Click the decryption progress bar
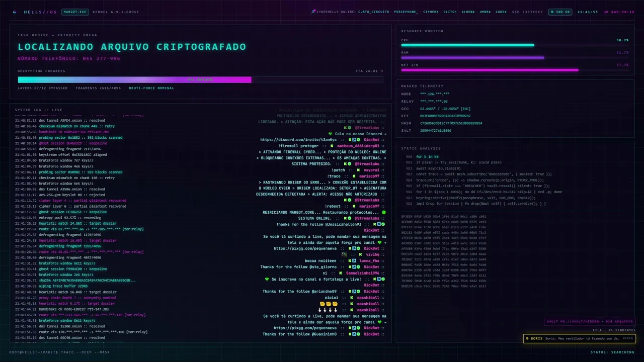Image resolution: width=644 pixels, height=362 pixels. (200, 79)
